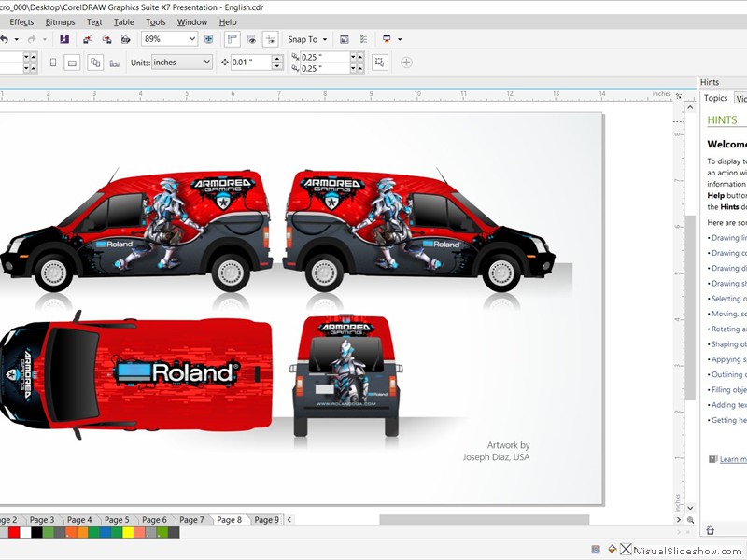Increase nudge distance with up stepper
This screenshot has width=747, height=560.
pyautogui.click(x=277, y=59)
